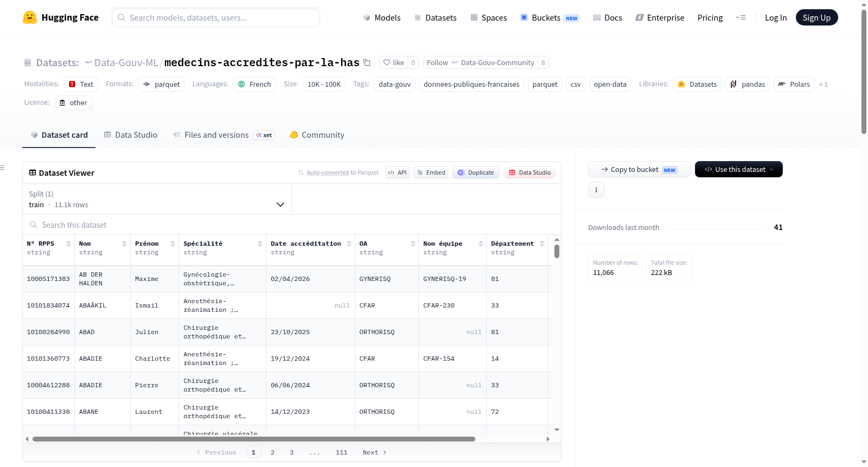Sort the Date accréditation column

tap(349, 244)
